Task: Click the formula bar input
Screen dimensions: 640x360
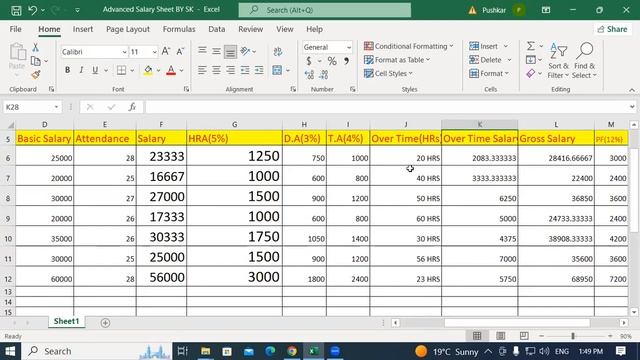Action: pos(388,107)
